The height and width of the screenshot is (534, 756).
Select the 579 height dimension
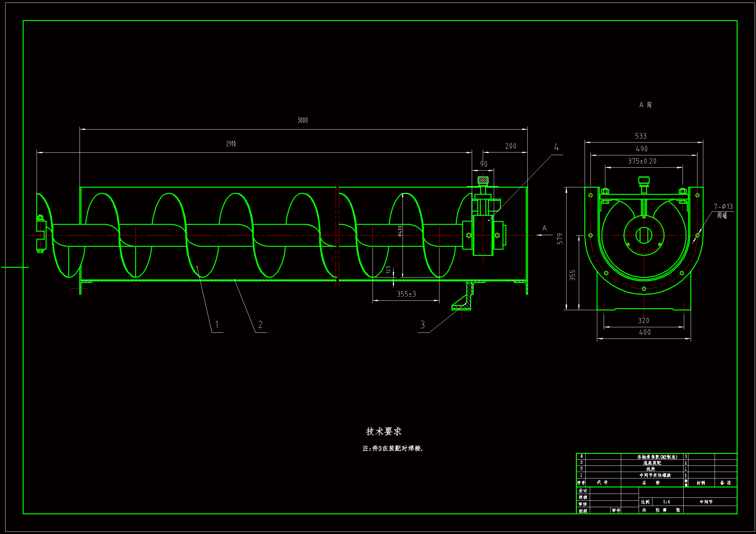click(560, 239)
